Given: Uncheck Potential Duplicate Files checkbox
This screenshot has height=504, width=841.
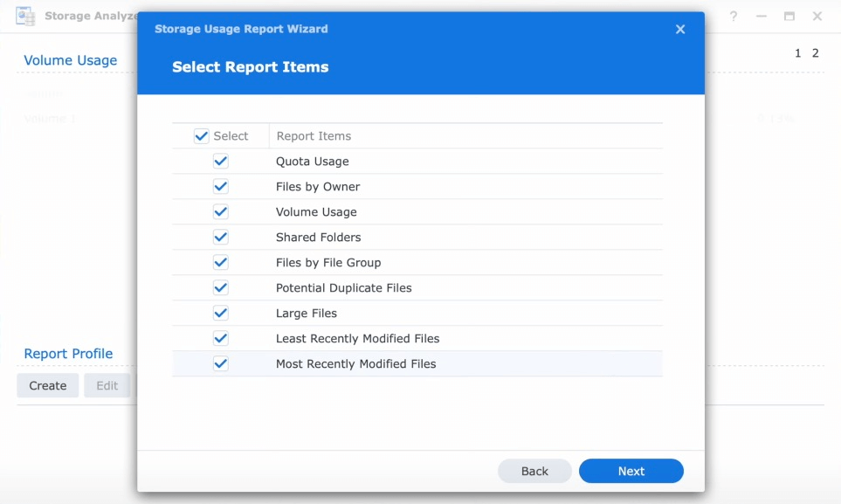Looking at the screenshot, I should pos(221,288).
